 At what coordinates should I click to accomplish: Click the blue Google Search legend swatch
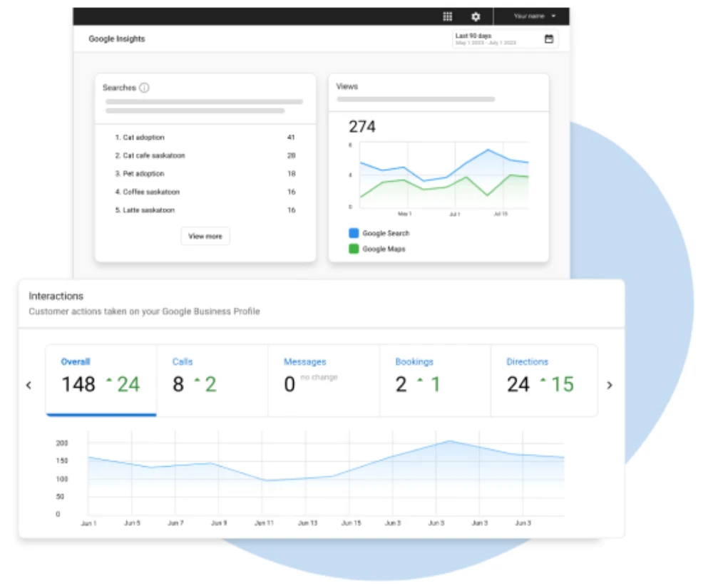[x=354, y=233]
